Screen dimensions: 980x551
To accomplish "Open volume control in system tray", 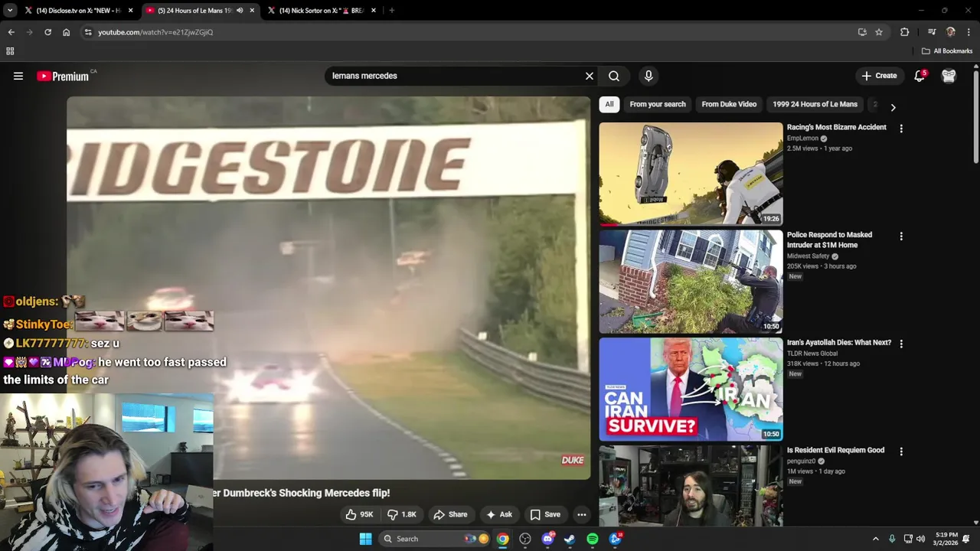I will [920, 539].
